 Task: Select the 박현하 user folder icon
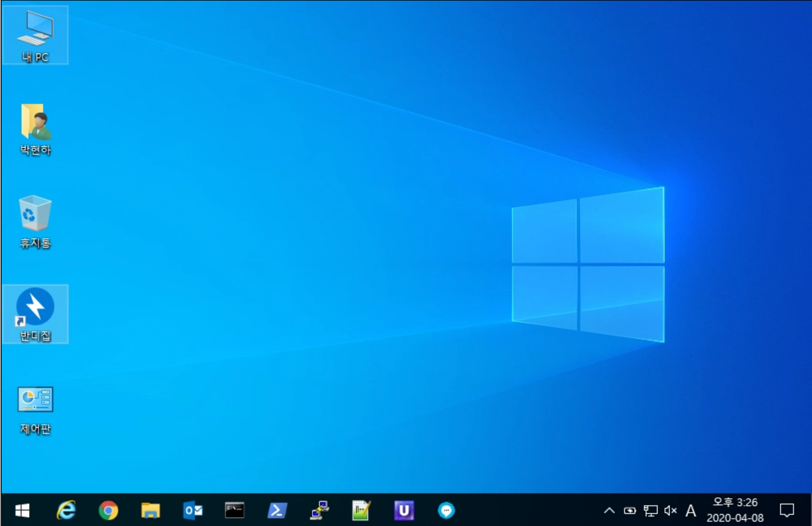(35, 130)
